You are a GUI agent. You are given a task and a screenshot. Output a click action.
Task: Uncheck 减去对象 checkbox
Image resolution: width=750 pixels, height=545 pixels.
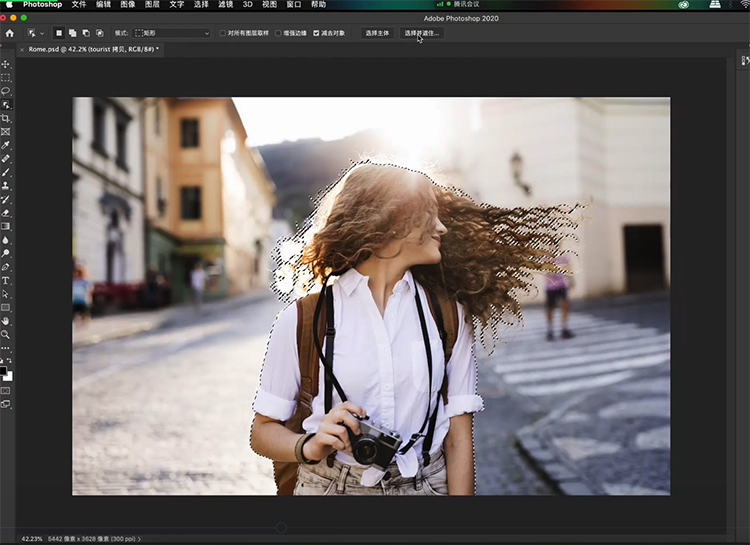pyautogui.click(x=317, y=33)
